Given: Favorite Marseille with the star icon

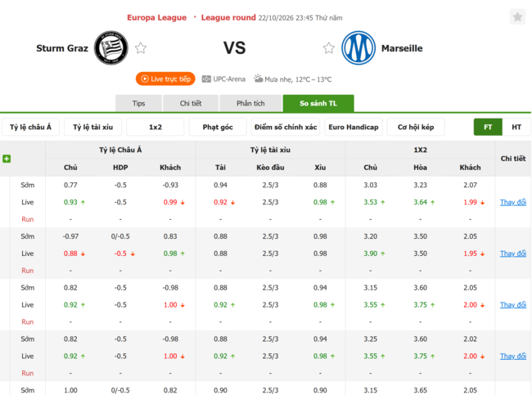Looking at the screenshot, I should (328, 48).
